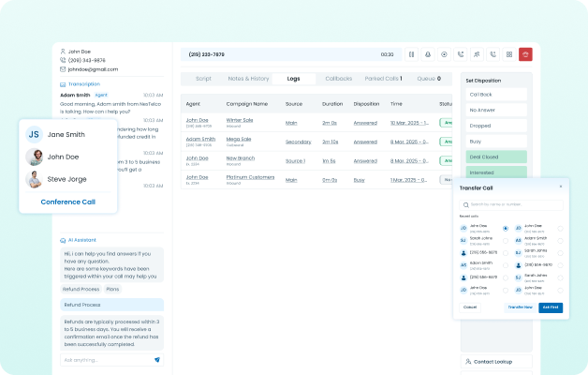Choose Sarah Johns radio below selected John Doe

pyautogui.click(x=506, y=241)
